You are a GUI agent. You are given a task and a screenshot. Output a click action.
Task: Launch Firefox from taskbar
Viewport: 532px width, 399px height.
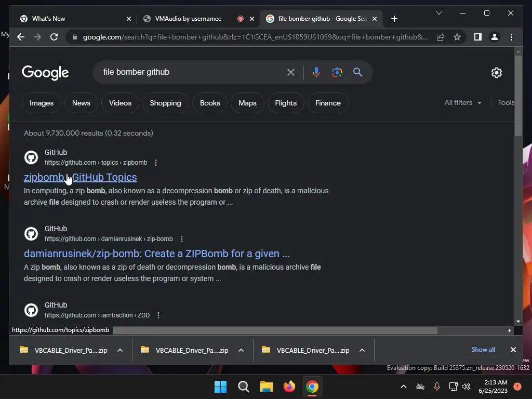(289, 387)
